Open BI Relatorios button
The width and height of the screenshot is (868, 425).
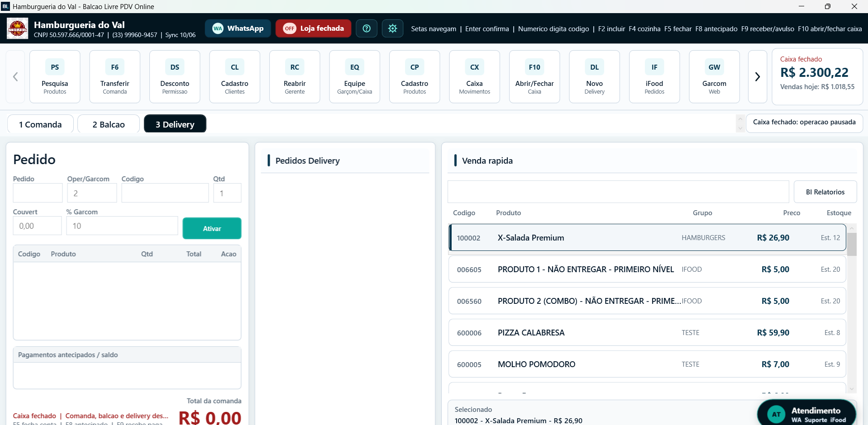pos(825,192)
